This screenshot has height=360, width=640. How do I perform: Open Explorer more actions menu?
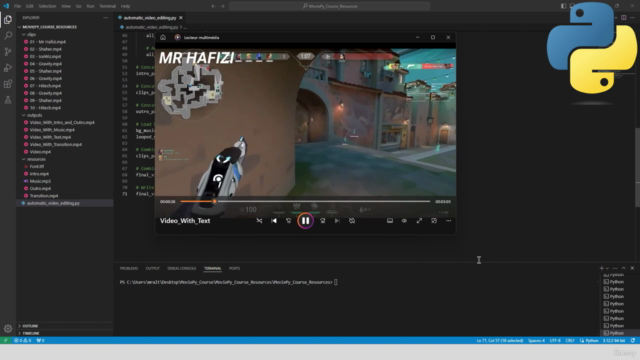point(106,18)
